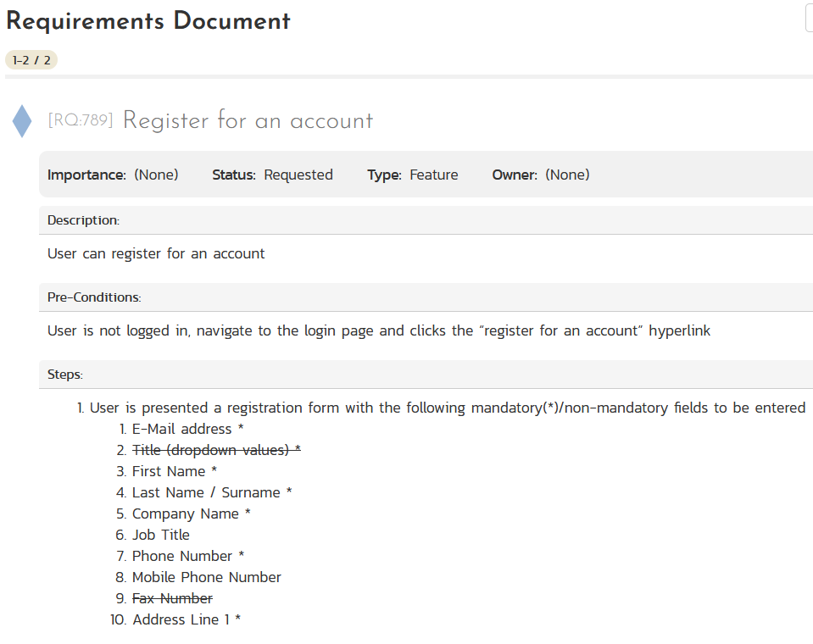This screenshot has height=644, width=813.
Task: Click the "E-Mail address *" list item
Action: point(188,429)
